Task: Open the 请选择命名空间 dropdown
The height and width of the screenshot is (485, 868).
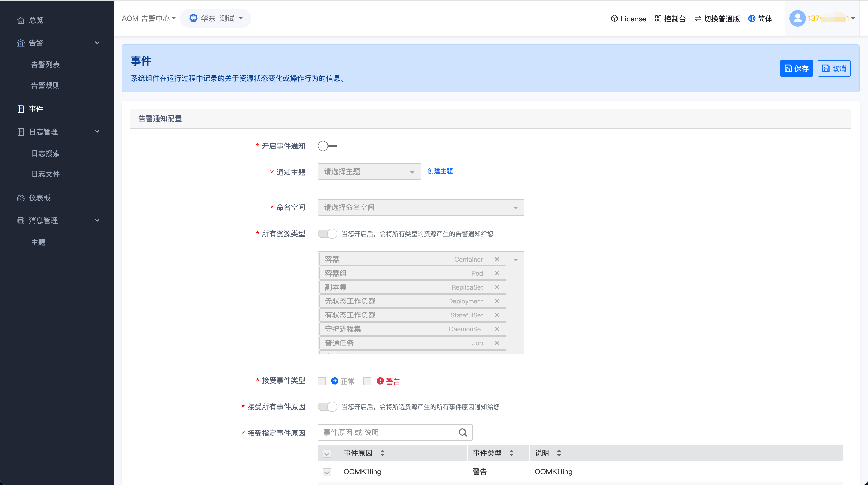Action: (x=421, y=207)
